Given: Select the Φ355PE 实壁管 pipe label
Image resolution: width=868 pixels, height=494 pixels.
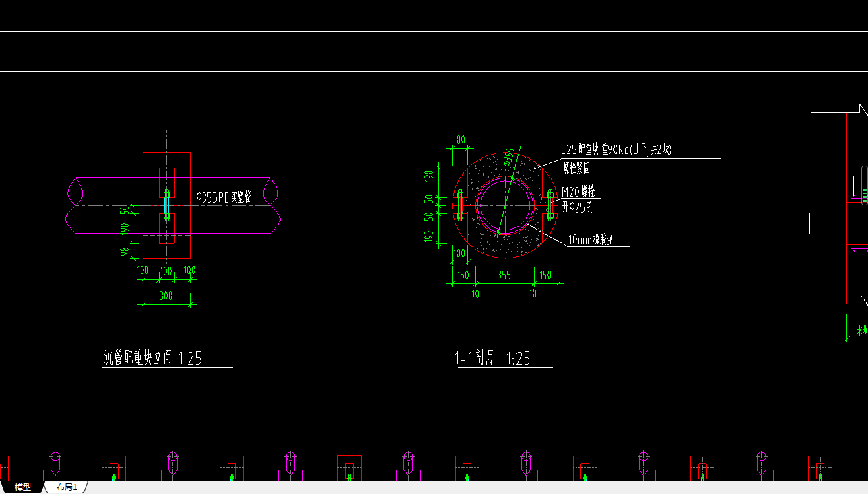Looking at the screenshot, I should point(224,197).
